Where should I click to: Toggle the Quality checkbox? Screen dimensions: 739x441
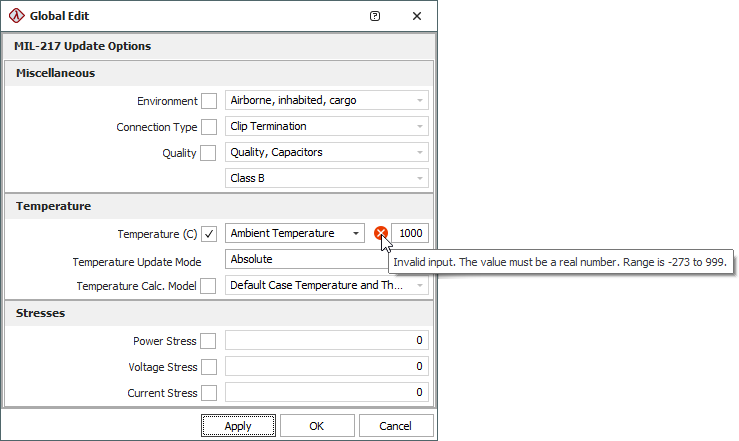[208, 153]
